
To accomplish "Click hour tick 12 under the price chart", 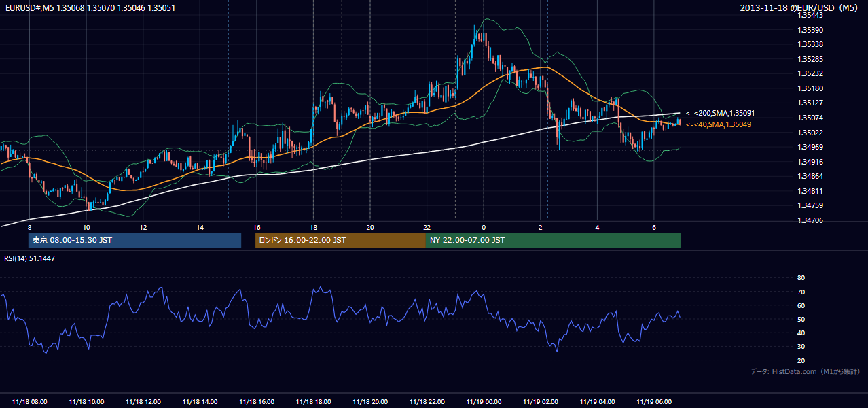I will coord(143,227).
